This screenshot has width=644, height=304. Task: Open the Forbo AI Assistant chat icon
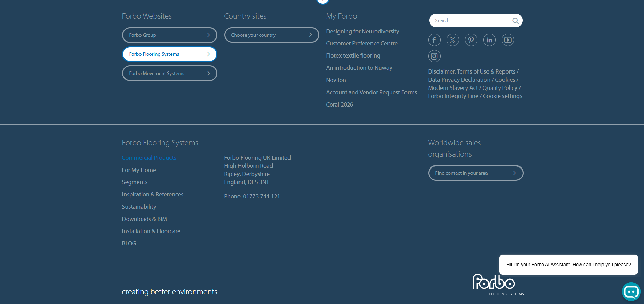point(631,291)
